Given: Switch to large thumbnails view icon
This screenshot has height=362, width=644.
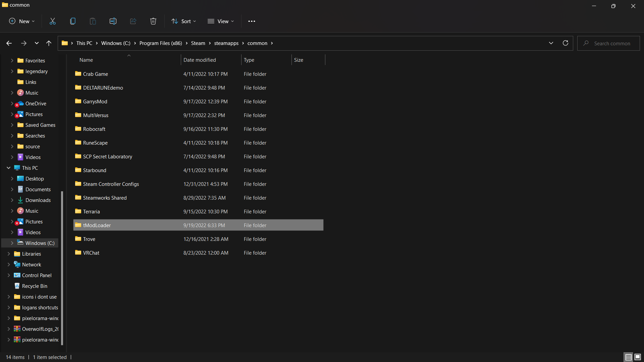Looking at the screenshot, I should click(638, 357).
